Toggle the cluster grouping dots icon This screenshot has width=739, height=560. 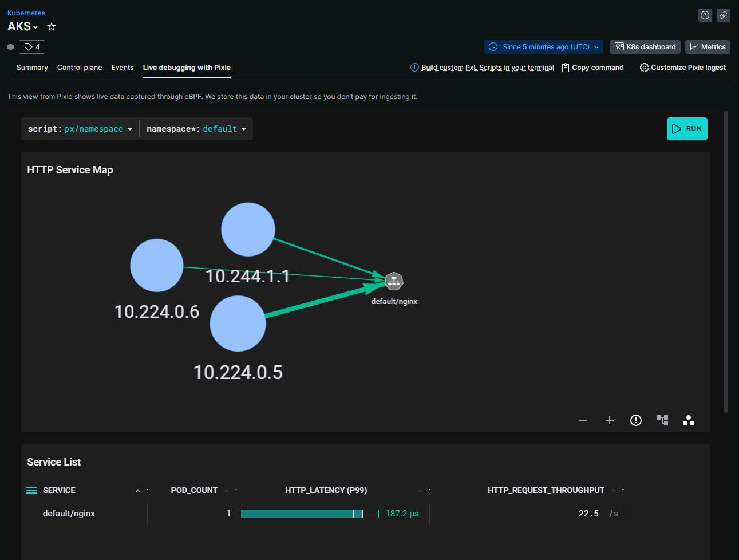[x=689, y=420]
